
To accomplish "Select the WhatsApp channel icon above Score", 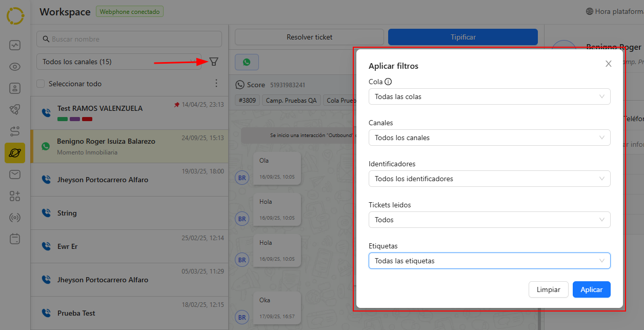I will [x=247, y=62].
